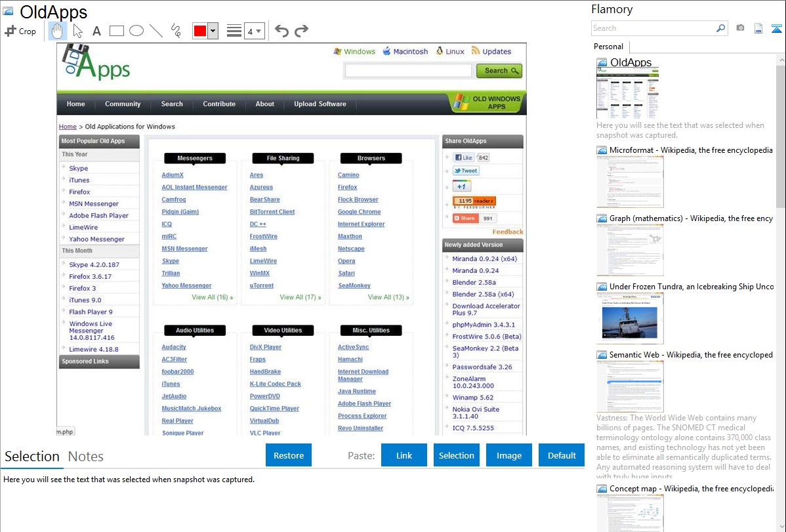Click the Home breadcrumb link
This screenshot has width=786, height=532.
68,127
